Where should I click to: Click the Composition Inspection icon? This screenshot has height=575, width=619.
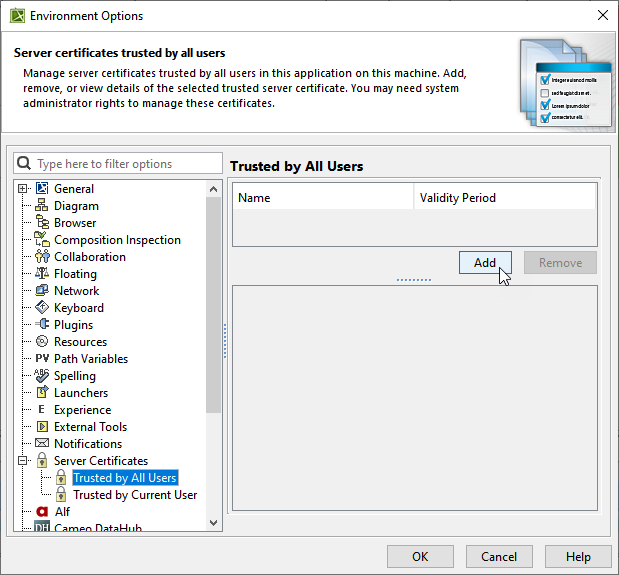[x=42, y=239]
